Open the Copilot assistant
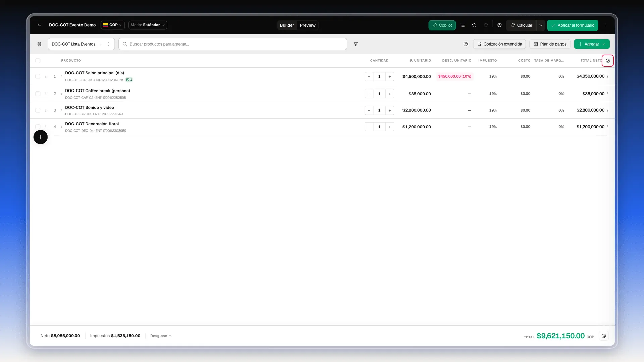 coord(442,25)
